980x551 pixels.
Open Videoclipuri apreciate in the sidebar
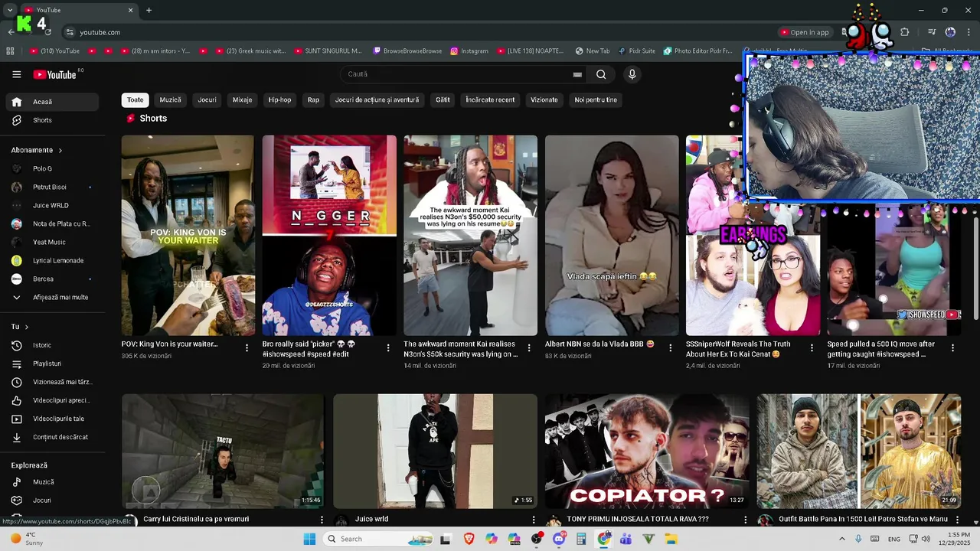[52, 400]
